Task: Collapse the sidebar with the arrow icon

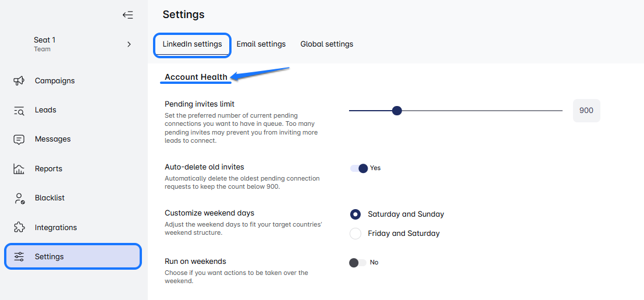Action: [128, 15]
